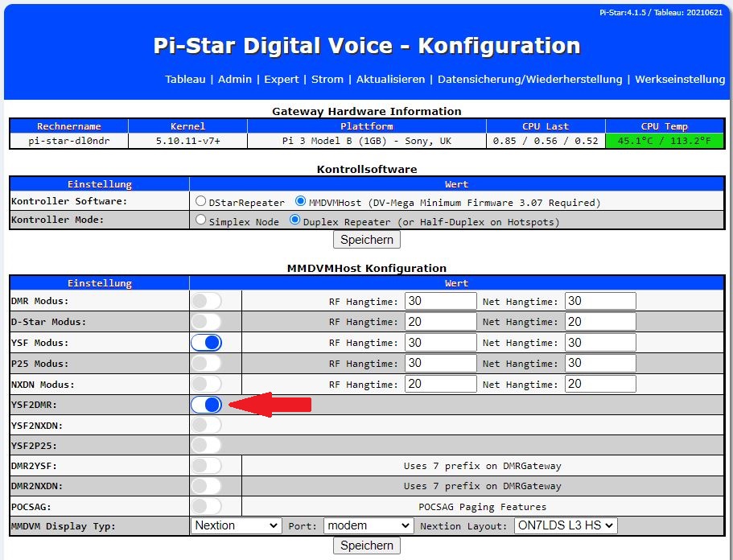Enable the DMR2NXDN toggle
733x560 pixels.
click(206, 486)
